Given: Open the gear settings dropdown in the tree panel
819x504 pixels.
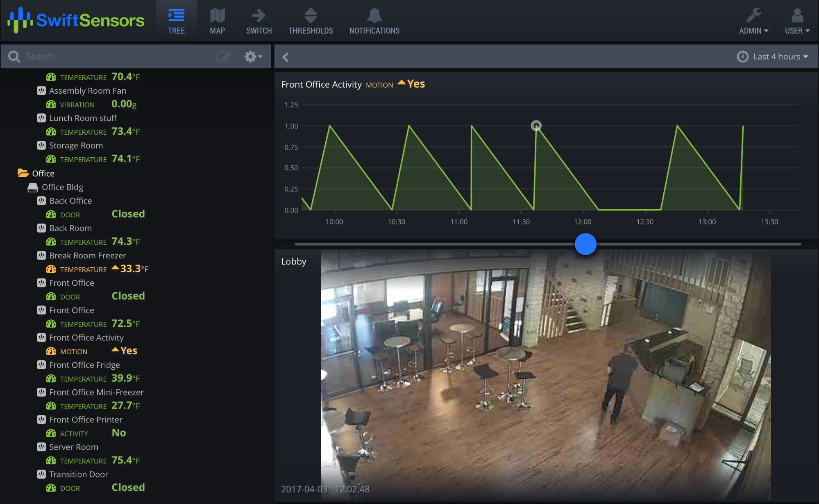Looking at the screenshot, I should [x=253, y=57].
